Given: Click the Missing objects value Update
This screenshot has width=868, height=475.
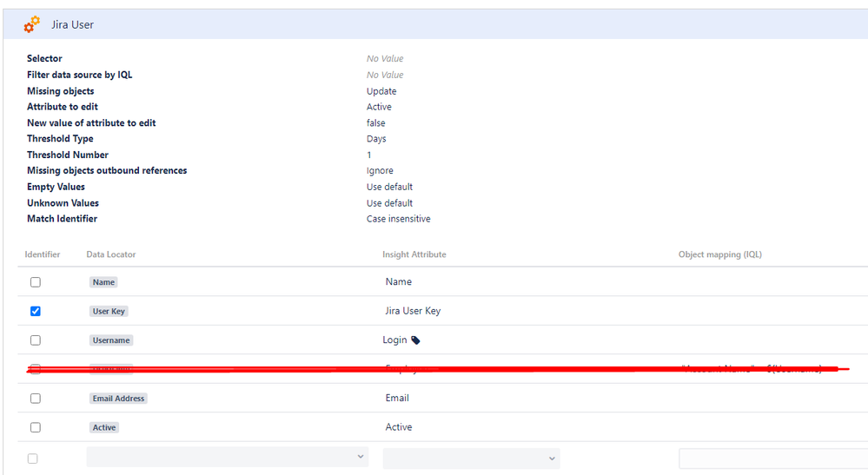Looking at the screenshot, I should tap(381, 91).
